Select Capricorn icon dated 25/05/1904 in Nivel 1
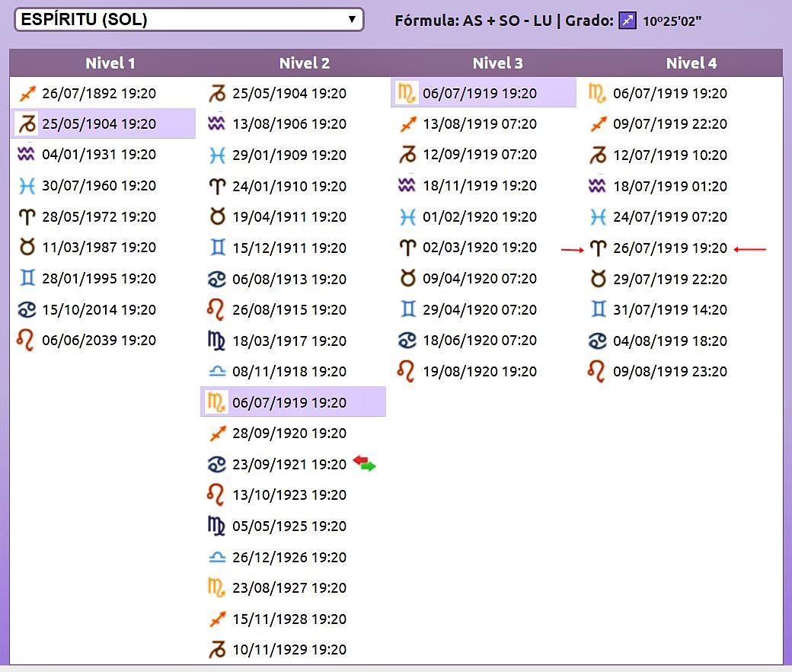792x672 pixels. click(27, 123)
